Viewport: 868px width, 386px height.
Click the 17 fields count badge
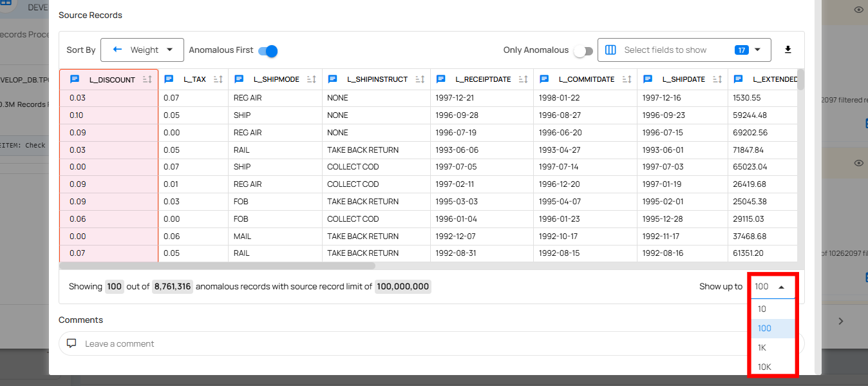(x=741, y=50)
